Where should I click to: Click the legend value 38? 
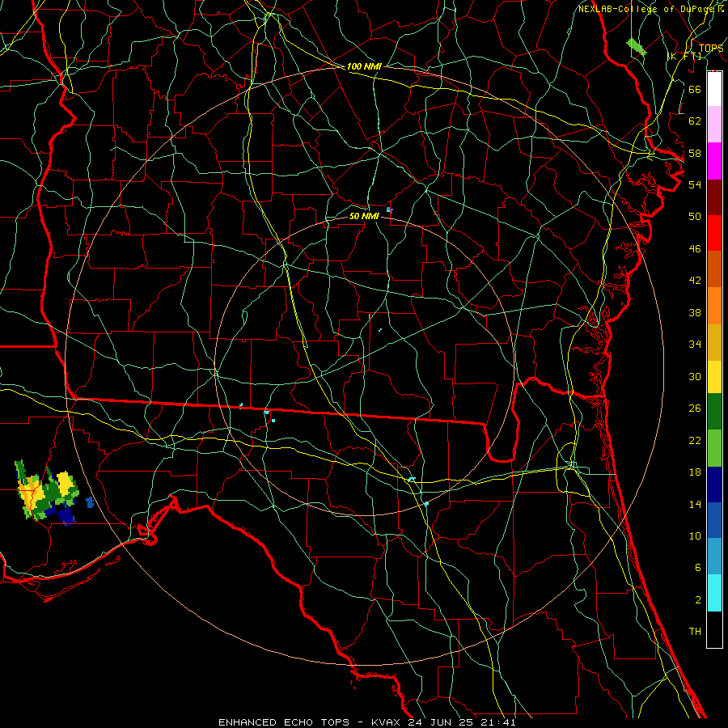[x=695, y=312]
